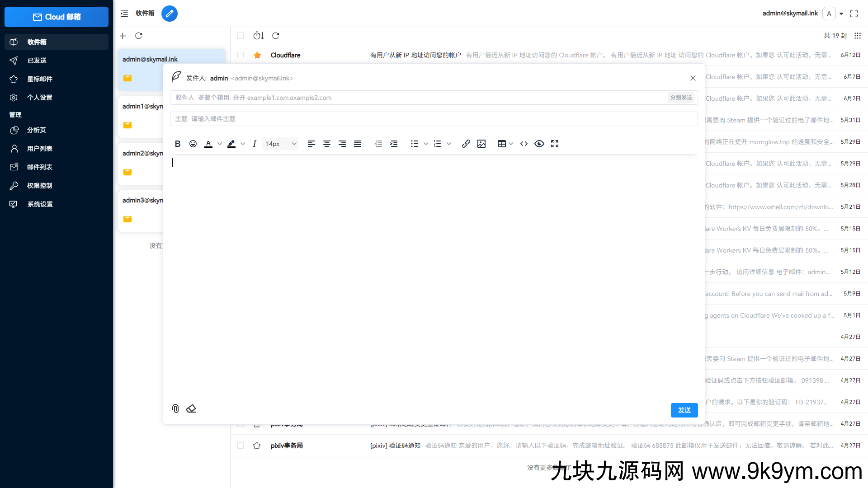The image size is (868, 488).
Task: Refresh the mailbox list with refresh icon
Action: tap(139, 36)
